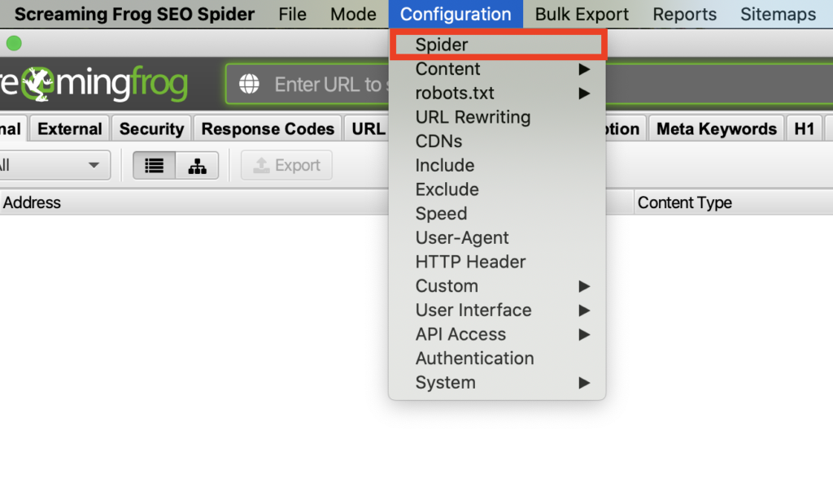The width and height of the screenshot is (833, 504).
Task: Switch to the Security tab
Action: pyautogui.click(x=151, y=129)
